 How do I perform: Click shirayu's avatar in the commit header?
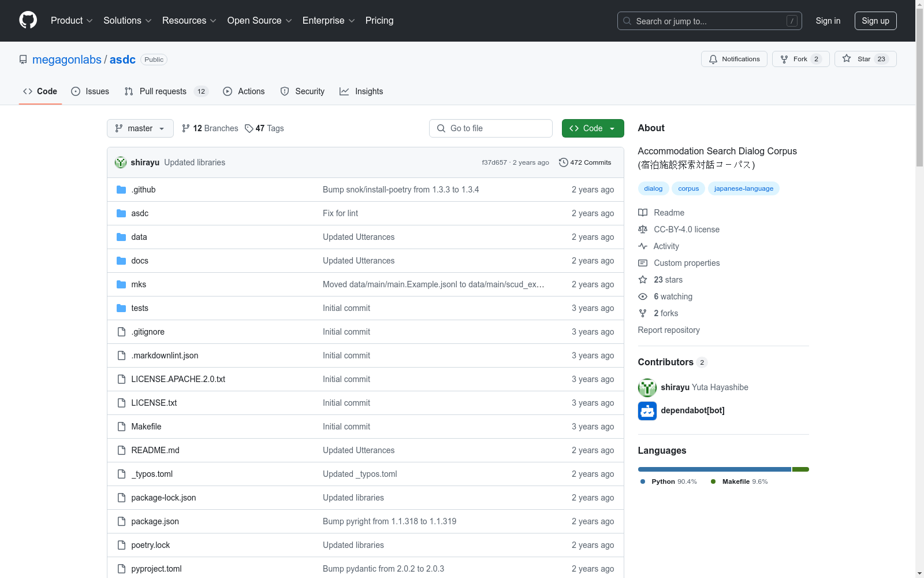(121, 162)
